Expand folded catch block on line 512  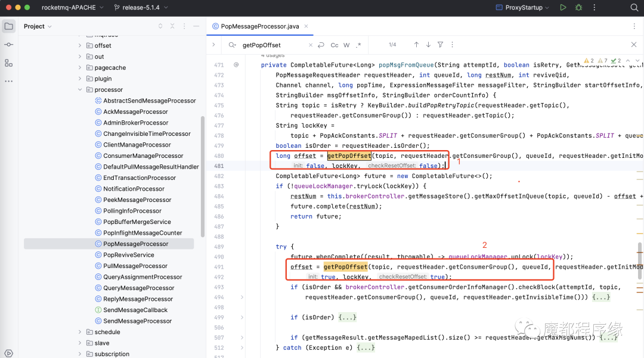click(242, 348)
